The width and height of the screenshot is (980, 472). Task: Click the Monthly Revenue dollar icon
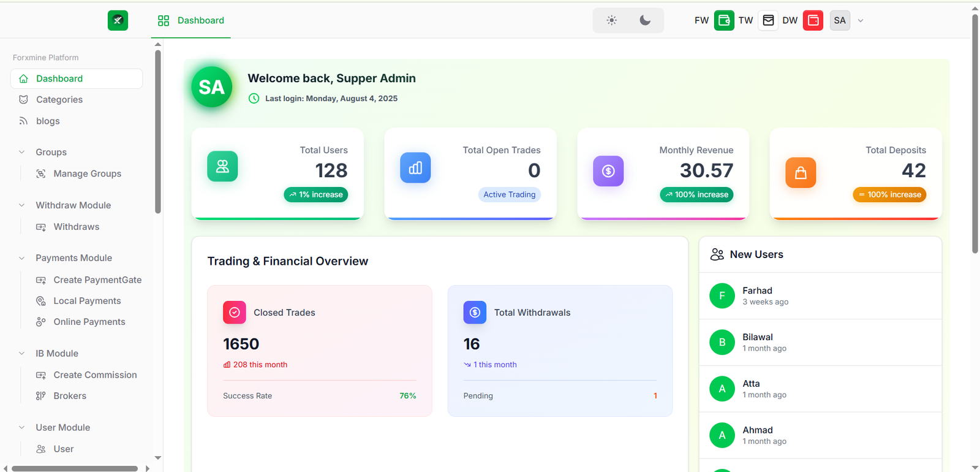point(608,171)
